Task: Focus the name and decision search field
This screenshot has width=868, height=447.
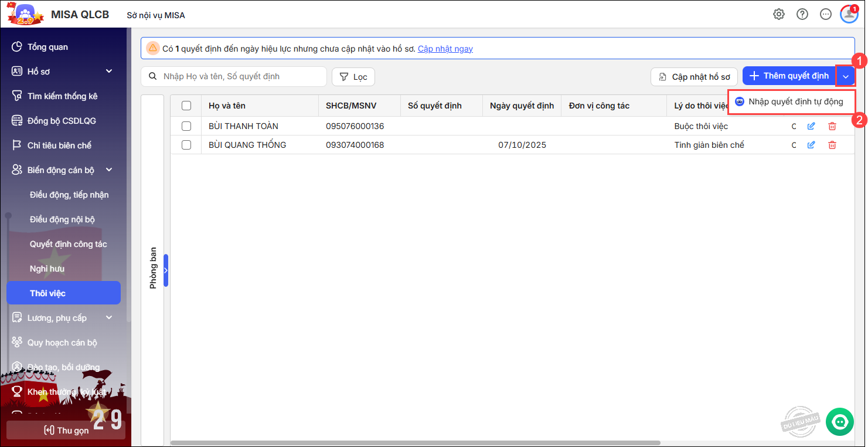Action: 240,76
